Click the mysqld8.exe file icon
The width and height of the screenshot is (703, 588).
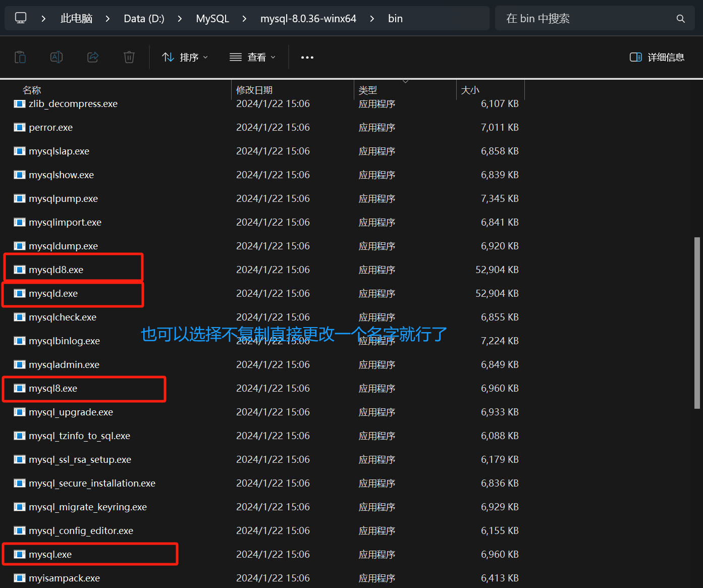(20, 270)
